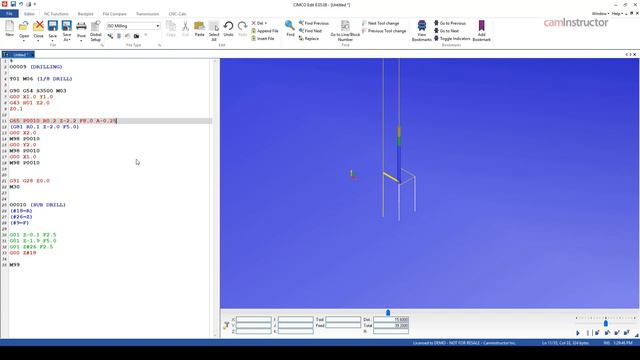Open the File tab
Image resolution: width=640 pixels, height=360 pixels.
tap(9, 14)
